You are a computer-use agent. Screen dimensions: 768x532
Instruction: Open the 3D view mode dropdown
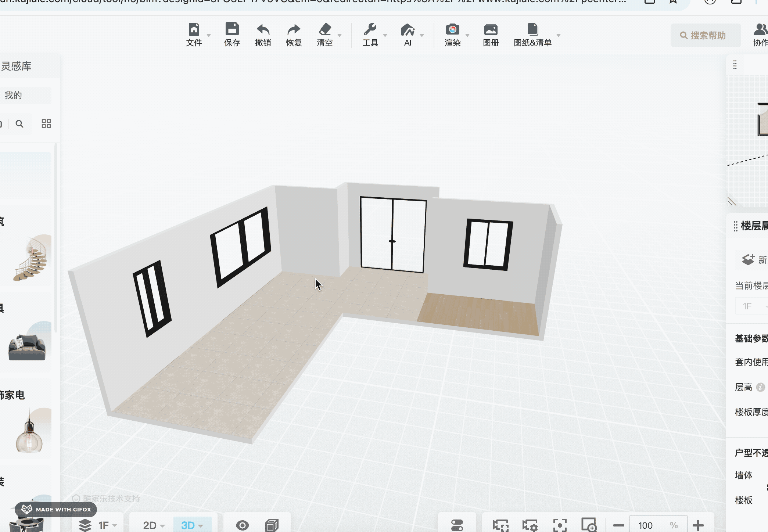coord(192,525)
